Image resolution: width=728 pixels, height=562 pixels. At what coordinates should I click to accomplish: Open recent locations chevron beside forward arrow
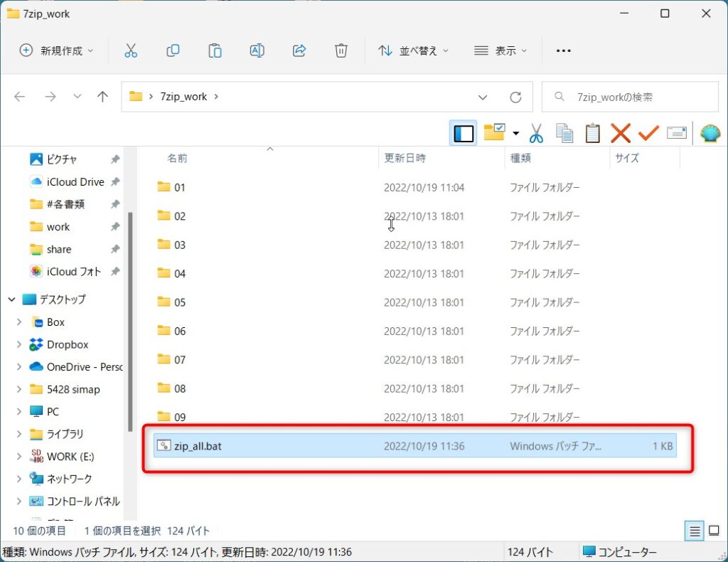(77, 97)
